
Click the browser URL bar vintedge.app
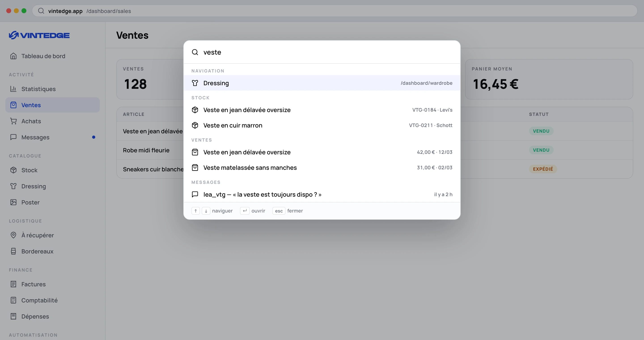coord(335,11)
